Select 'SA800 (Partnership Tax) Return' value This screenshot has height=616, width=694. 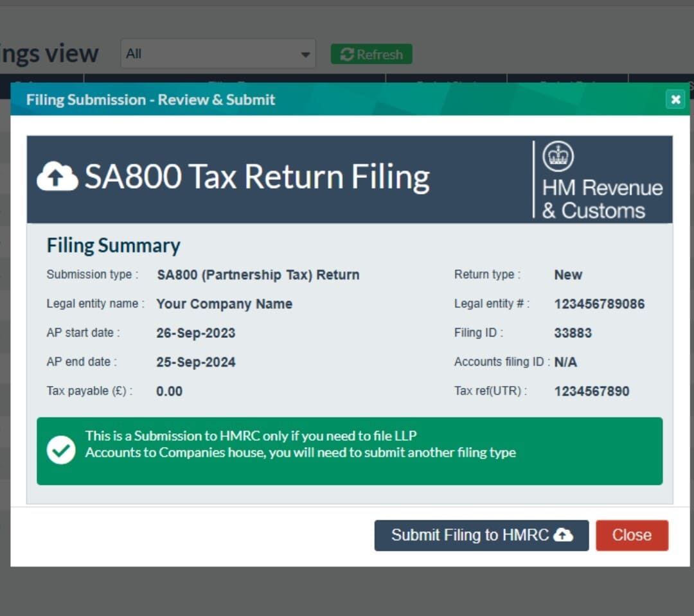tap(258, 275)
